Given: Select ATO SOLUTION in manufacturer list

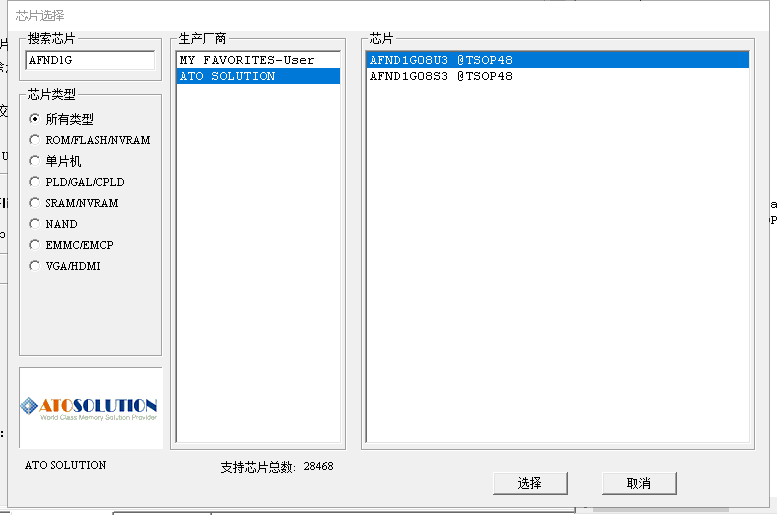Looking at the screenshot, I should [227, 76].
